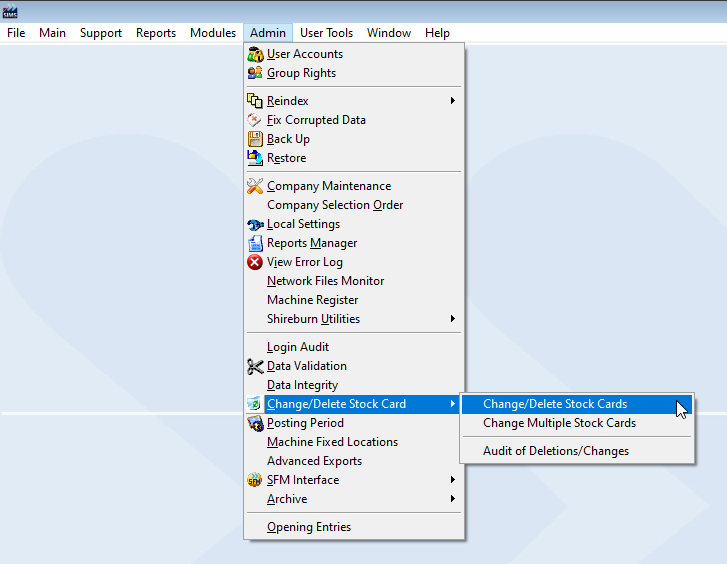This screenshot has width=727, height=564.
Task: Click the Local Settings label
Action: 303,224
